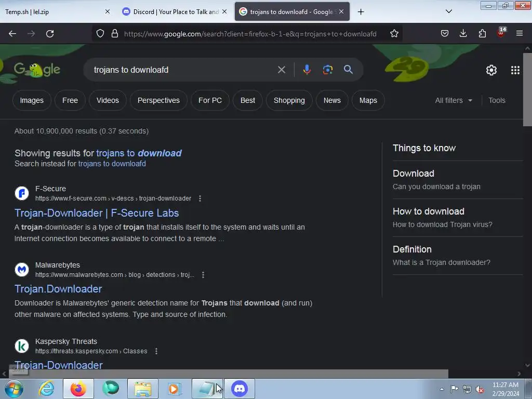
Task: Filter results by Images
Action: 32,100
